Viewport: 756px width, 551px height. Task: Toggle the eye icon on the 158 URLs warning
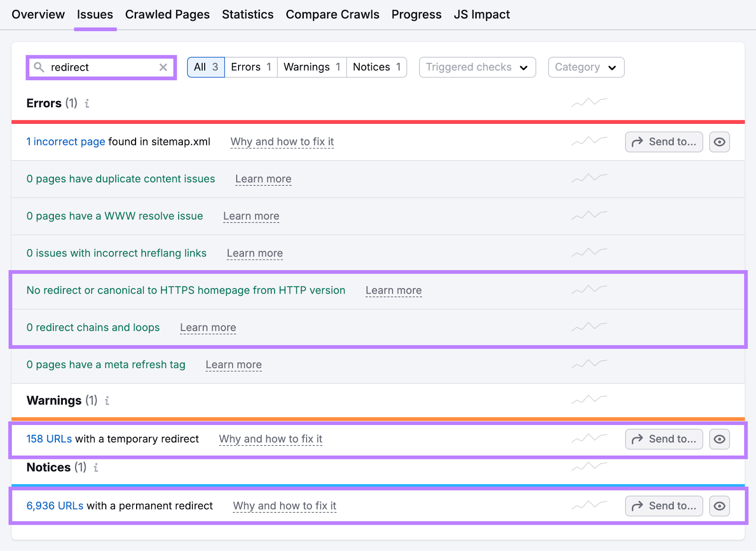(x=719, y=439)
